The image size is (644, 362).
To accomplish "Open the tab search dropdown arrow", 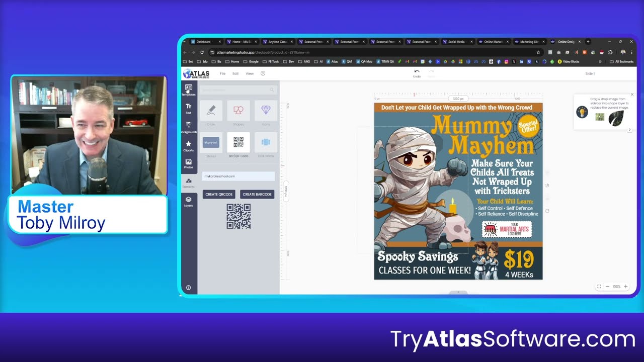I will pos(184,42).
